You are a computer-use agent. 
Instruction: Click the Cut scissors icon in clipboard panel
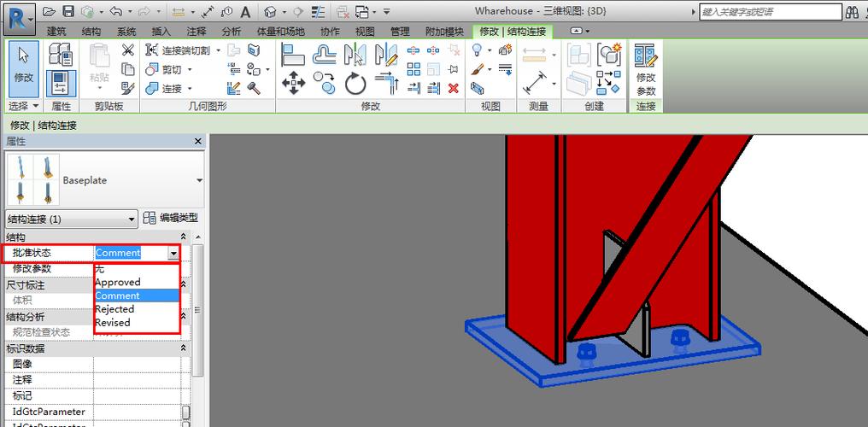coord(128,50)
